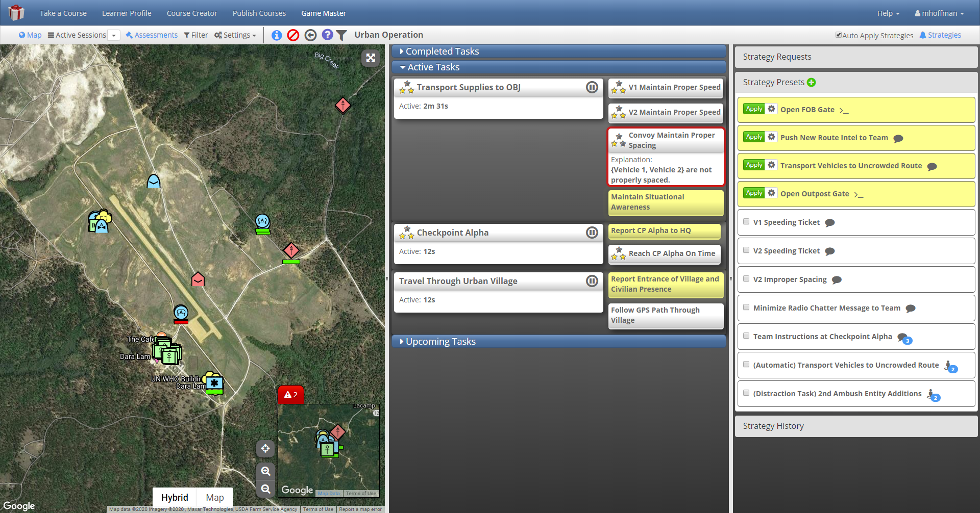Open the Strategies link

[940, 35]
